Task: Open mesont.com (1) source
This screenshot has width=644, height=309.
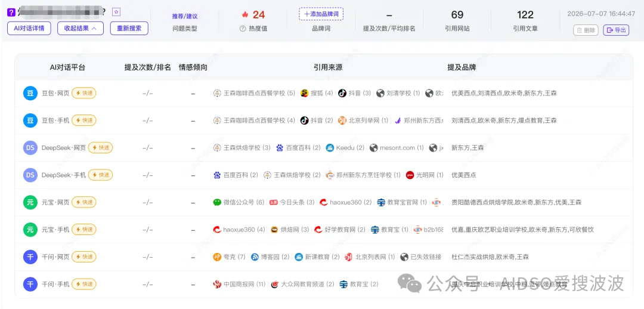Action: [x=397, y=147]
